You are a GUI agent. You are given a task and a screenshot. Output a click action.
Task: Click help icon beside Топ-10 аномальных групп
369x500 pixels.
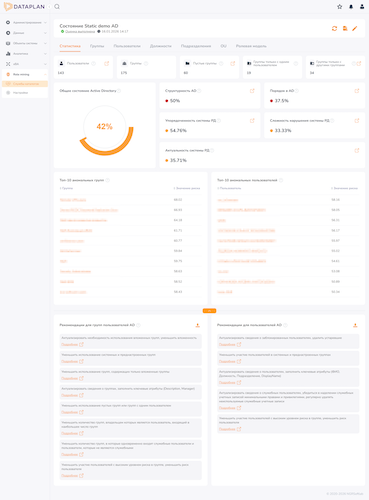[107, 180]
